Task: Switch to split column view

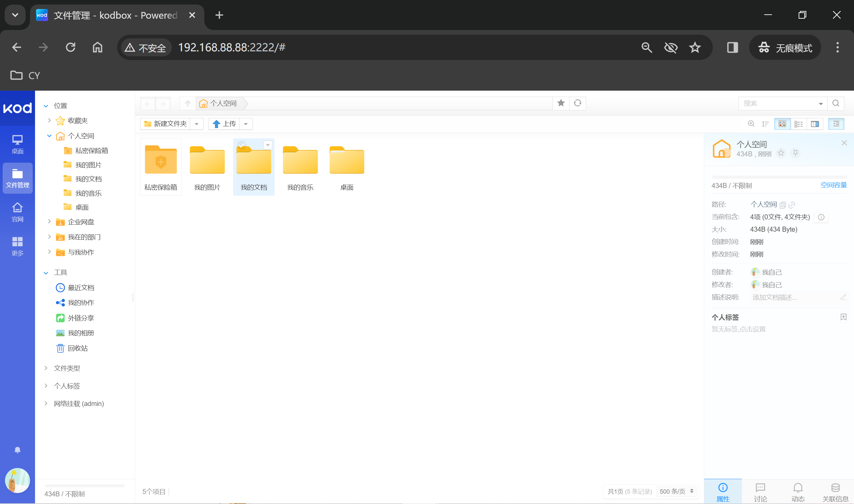Action: [x=815, y=124]
